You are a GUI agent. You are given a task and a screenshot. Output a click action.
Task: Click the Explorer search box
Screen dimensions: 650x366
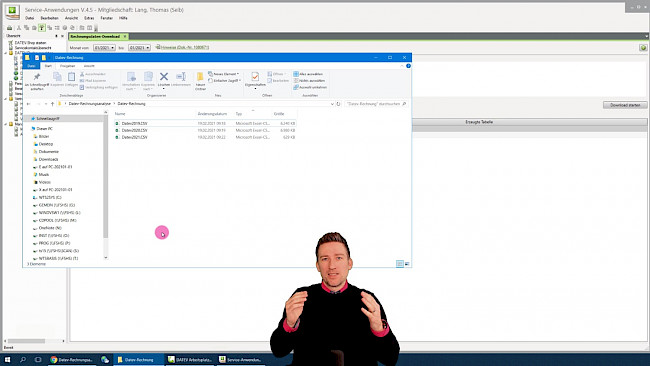pos(375,104)
